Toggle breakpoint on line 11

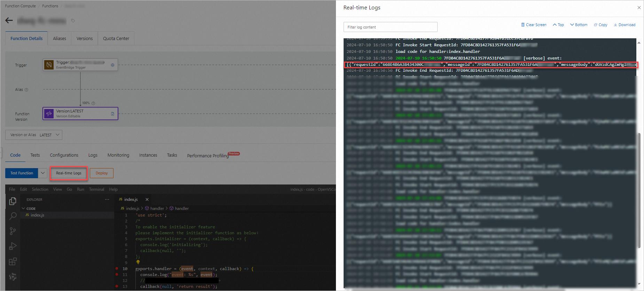pos(117,274)
